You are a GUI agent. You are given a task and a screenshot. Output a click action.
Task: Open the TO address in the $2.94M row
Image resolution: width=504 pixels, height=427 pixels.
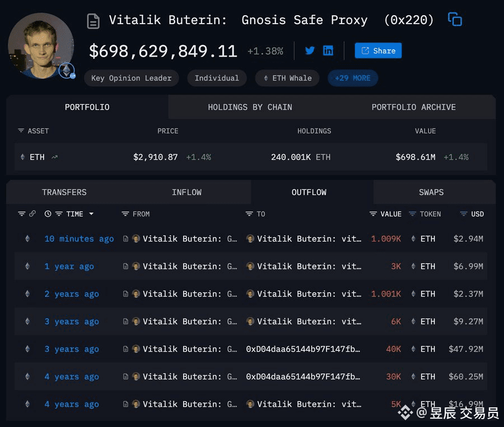tap(309, 239)
